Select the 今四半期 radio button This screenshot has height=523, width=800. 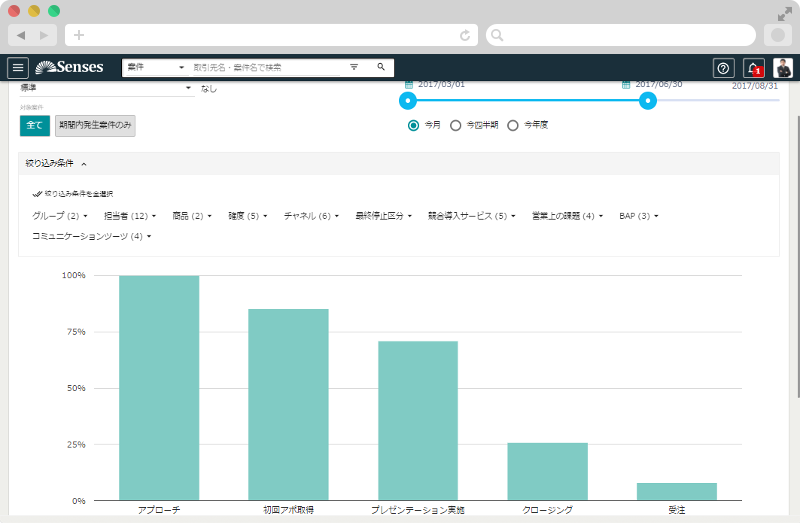456,126
